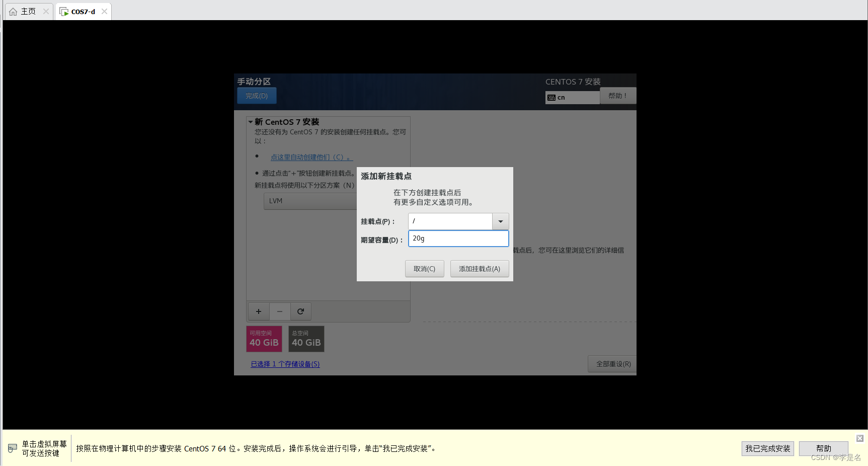
Task: Click the 帮助！ button in installer
Action: 618,96
